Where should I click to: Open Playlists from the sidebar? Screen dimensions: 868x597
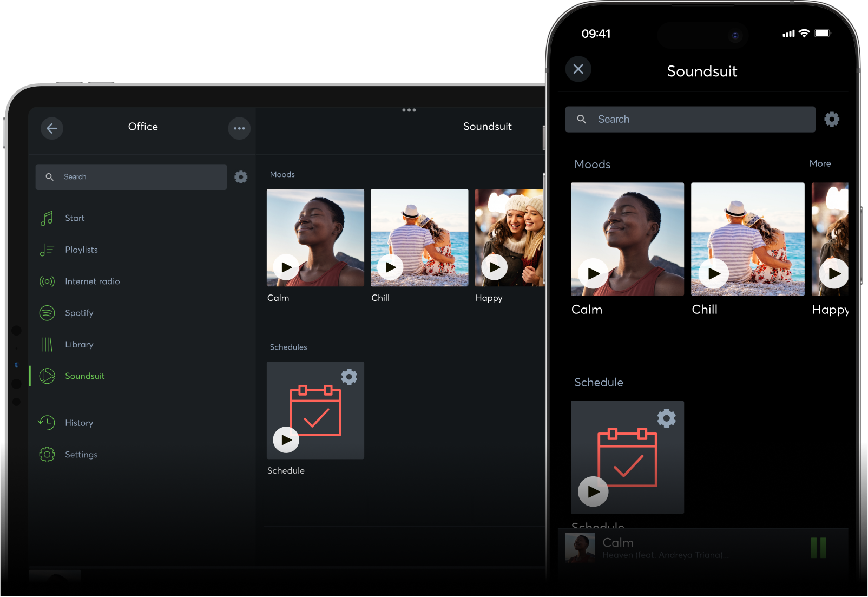coord(81,250)
